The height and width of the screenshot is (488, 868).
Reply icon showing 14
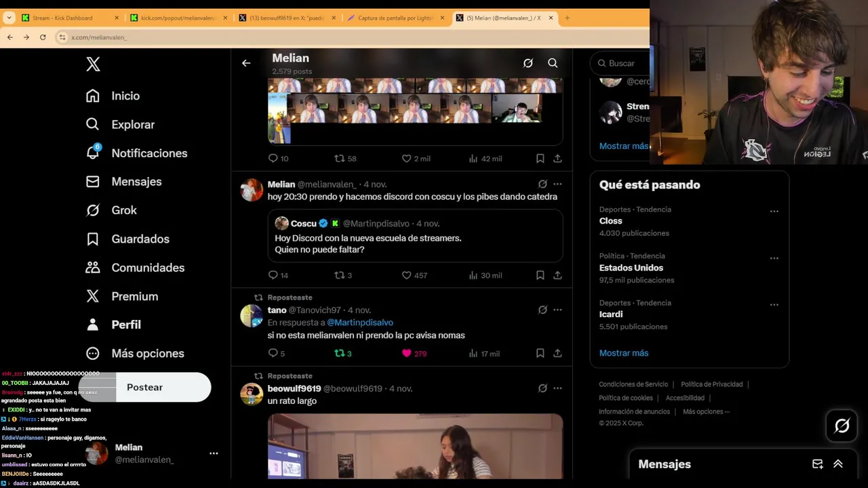[273, 275]
